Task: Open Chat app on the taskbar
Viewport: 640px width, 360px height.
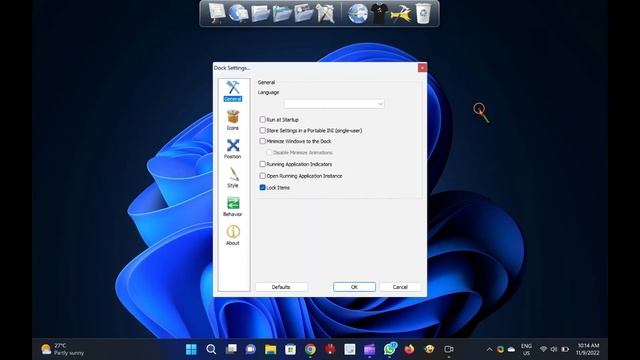Action: [251, 349]
